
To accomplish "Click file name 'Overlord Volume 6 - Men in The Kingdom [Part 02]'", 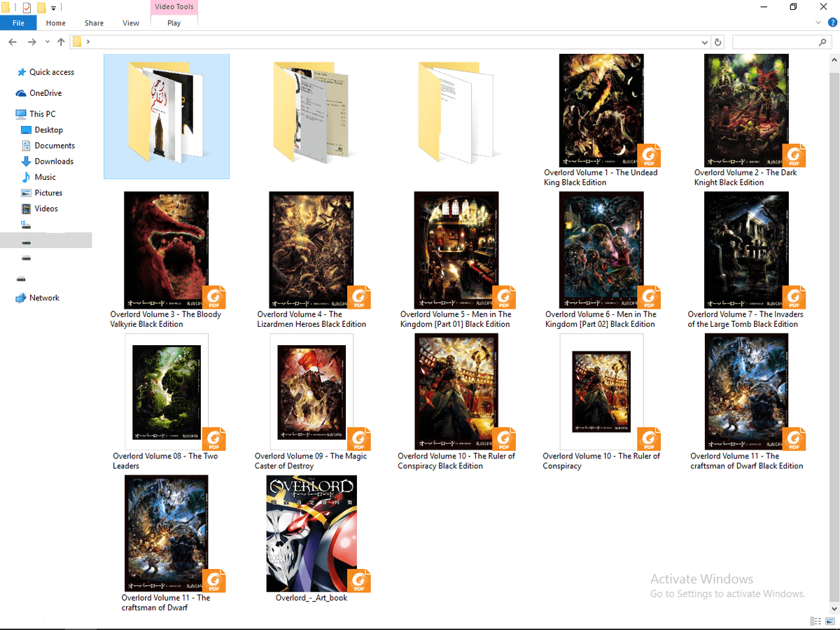I will [x=601, y=319].
